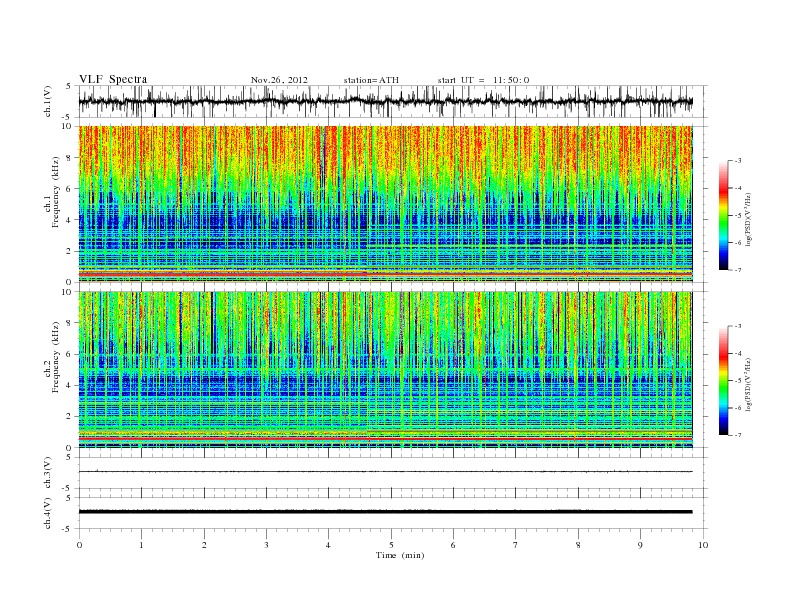
Task: Click time axis tick label "7"
Action: pyautogui.click(x=516, y=545)
